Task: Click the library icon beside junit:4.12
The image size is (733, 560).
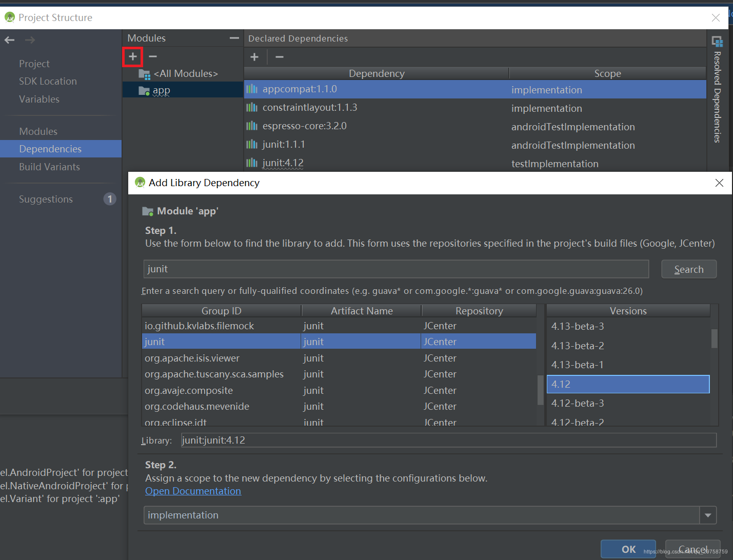Action: [252, 163]
